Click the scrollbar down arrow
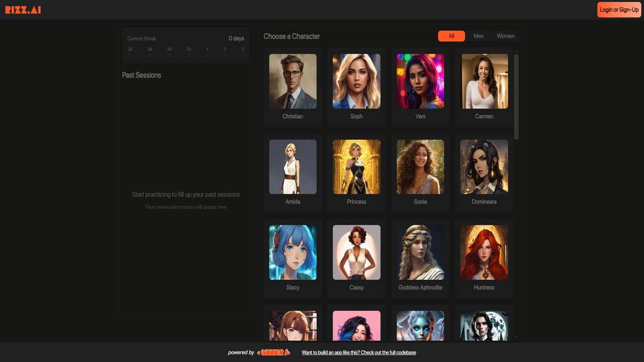This screenshot has height=362, width=644. coord(516,337)
